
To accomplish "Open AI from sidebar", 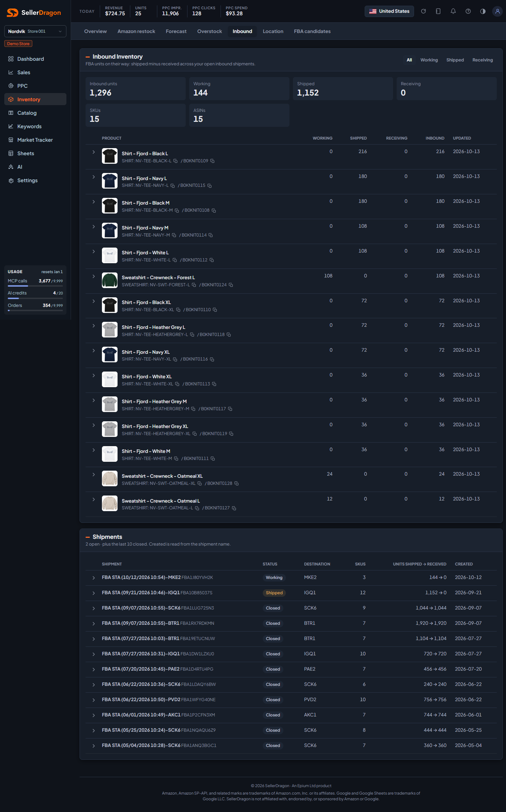I will 35,167.
